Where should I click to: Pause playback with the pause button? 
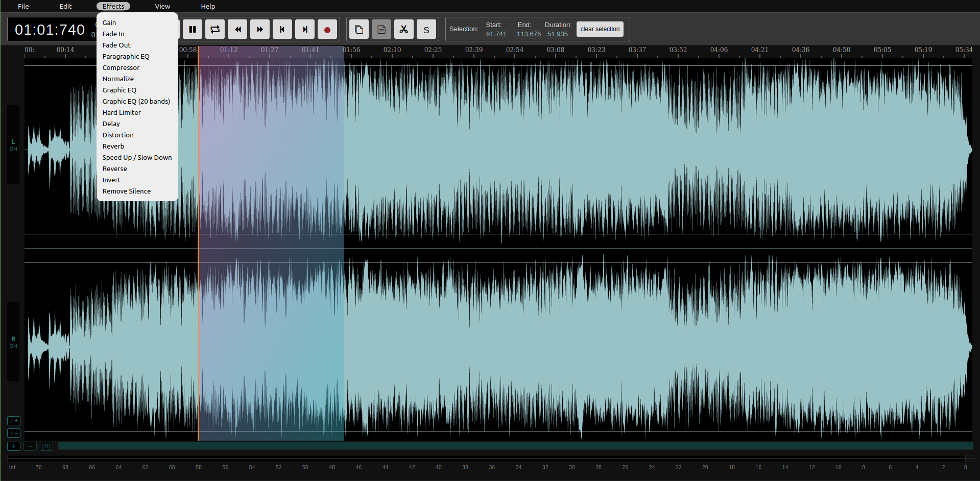point(193,29)
